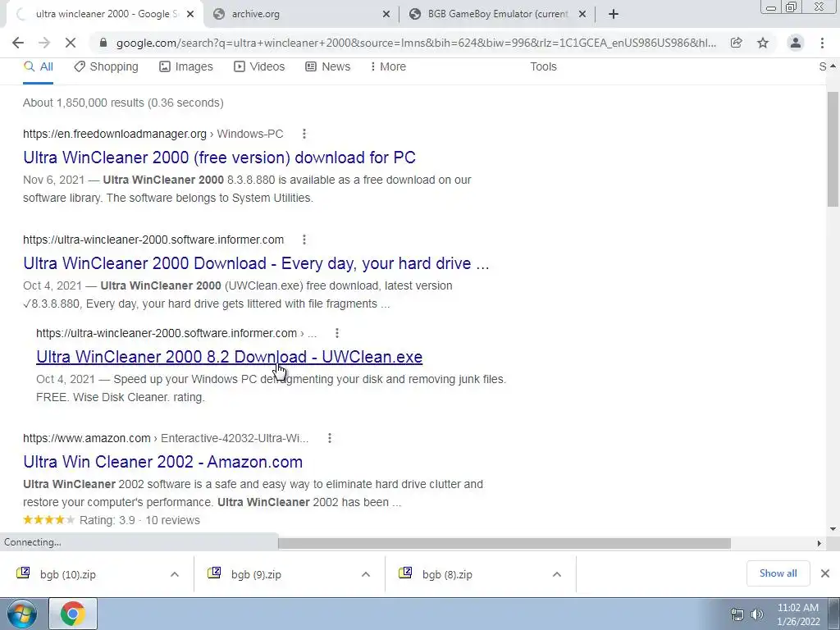Open Ultra Win Cleaner 2002 - Amazon.com link
The width and height of the screenshot is (840, 630).
coord(163,461)
